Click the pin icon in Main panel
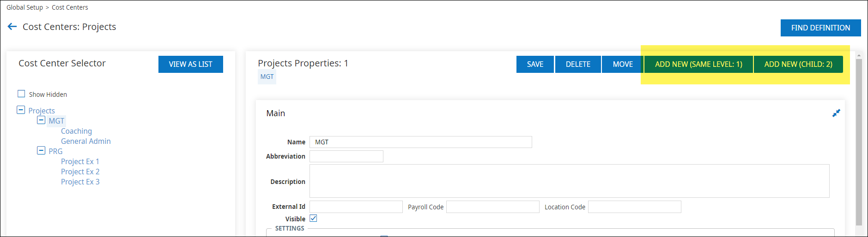Screen dimensions: 868x237 click(x=836, y=113)
